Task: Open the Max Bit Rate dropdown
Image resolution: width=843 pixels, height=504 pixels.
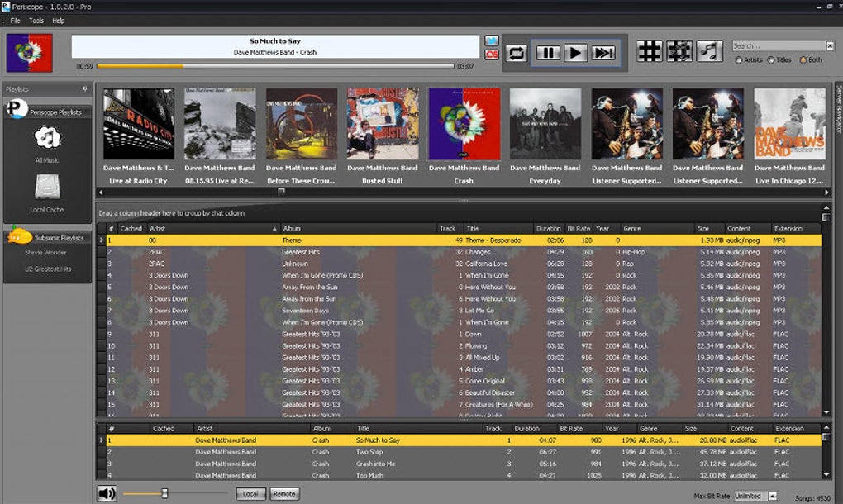Action: point(773,496)
